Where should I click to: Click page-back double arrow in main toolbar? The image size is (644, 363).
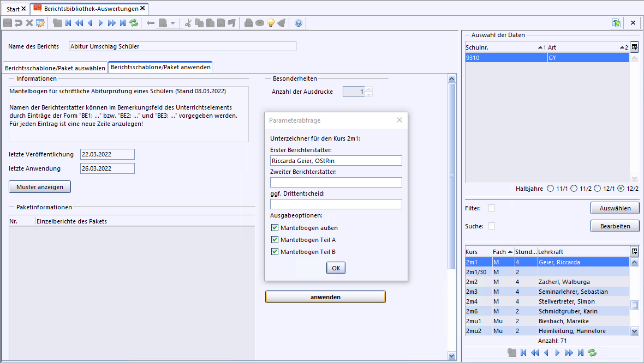click(x=79, y=23)
